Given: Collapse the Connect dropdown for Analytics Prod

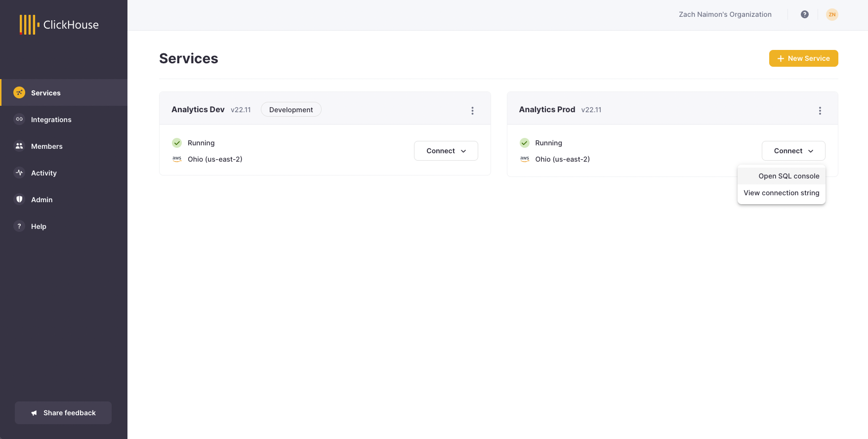Looking at the screenshot, I should tap(793, 151).
